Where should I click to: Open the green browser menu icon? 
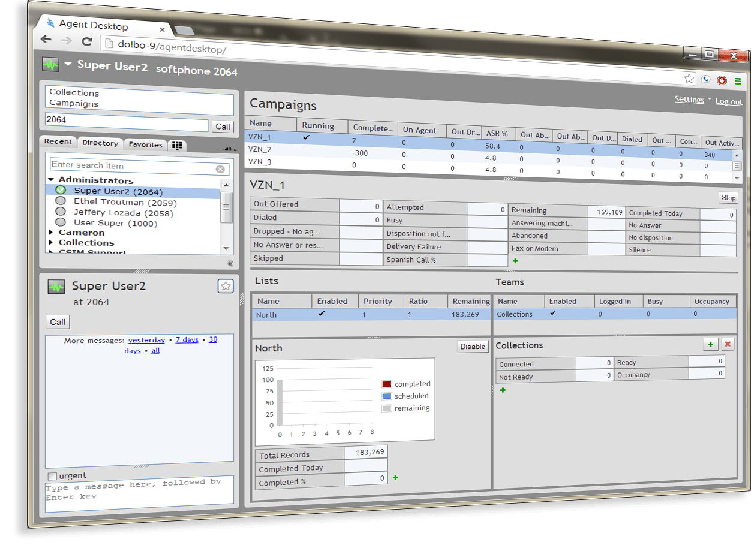tap(738, 81)
